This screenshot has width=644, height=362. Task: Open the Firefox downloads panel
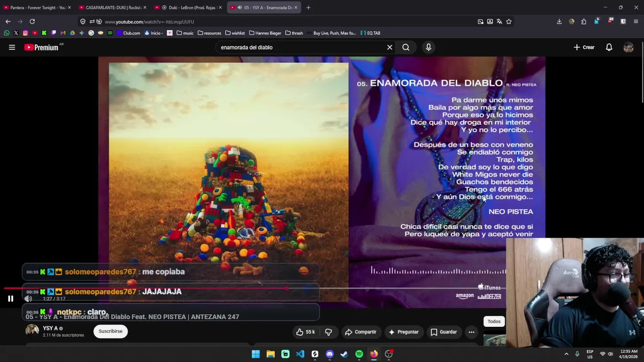[x=559, y=22]
